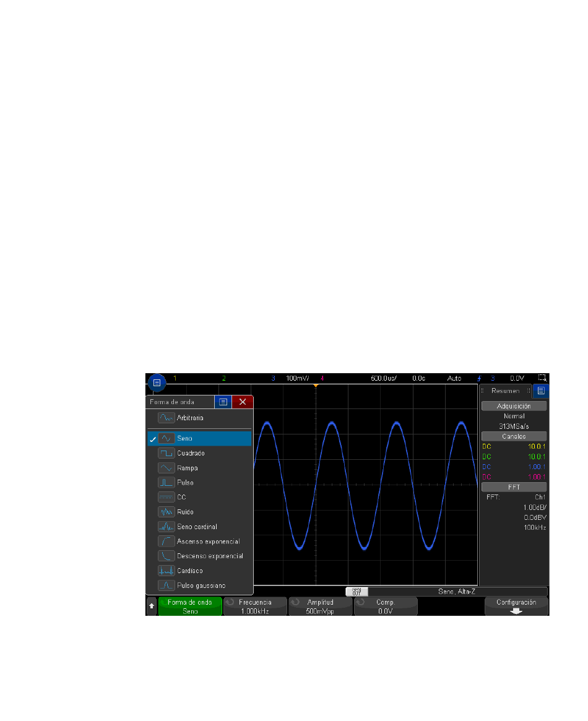Screen dimensions: 588x721
Task: Select channel 2 green indicator
Action: click(224, 378)
